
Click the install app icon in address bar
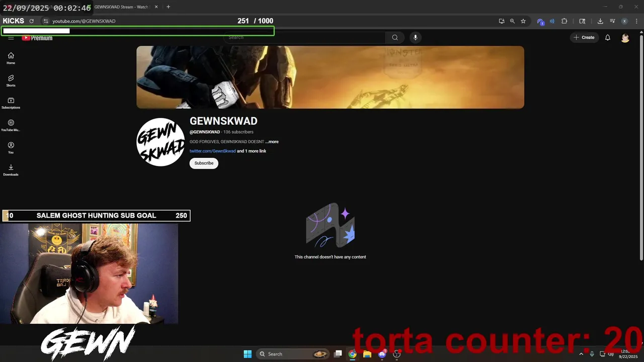click(x=502, y=21)
